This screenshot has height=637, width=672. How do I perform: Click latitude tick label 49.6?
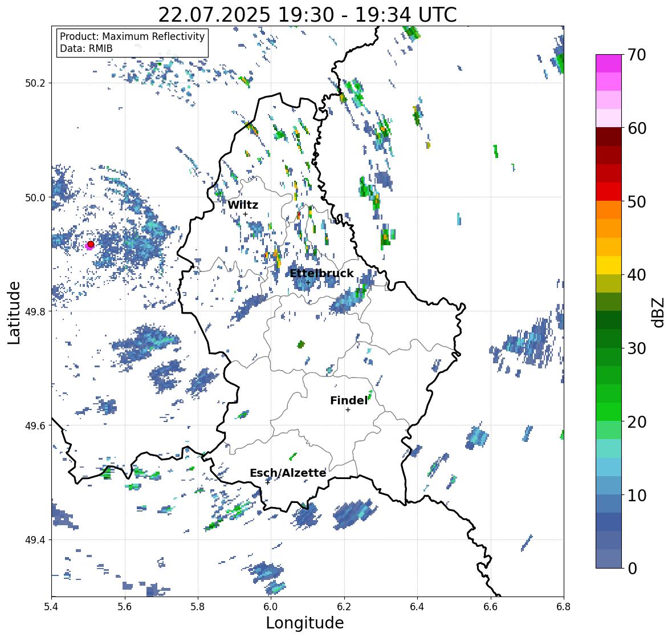pos(35,425)
